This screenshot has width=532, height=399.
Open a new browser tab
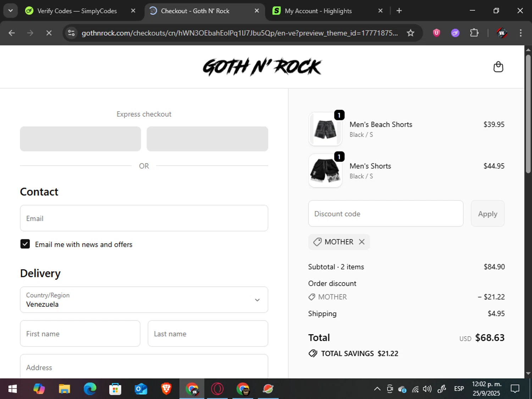399,11
